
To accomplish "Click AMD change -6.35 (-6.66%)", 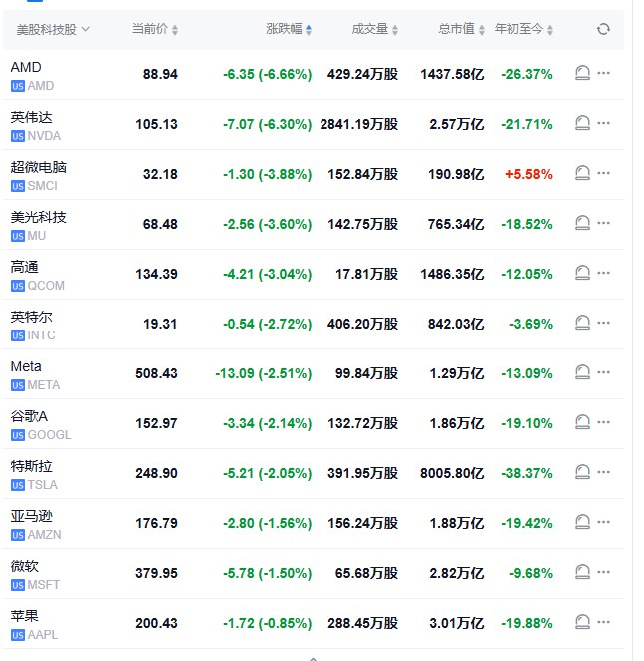I will tap(268, 75).
